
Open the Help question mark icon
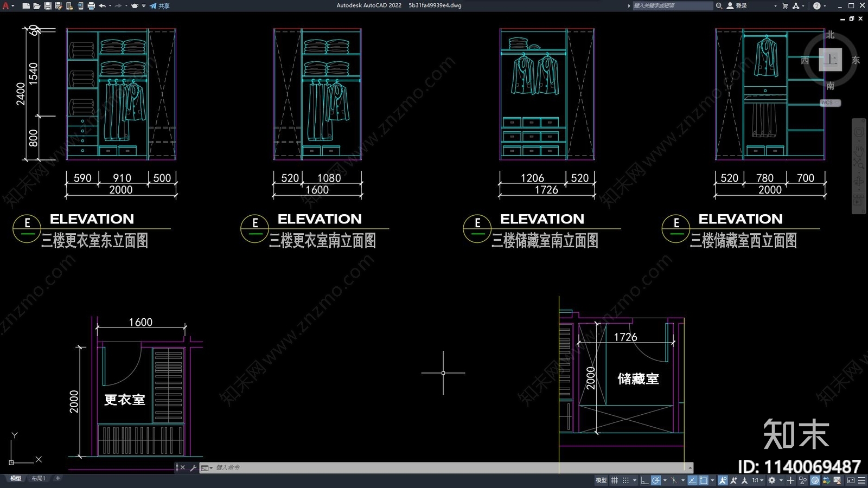coord(816,5)
